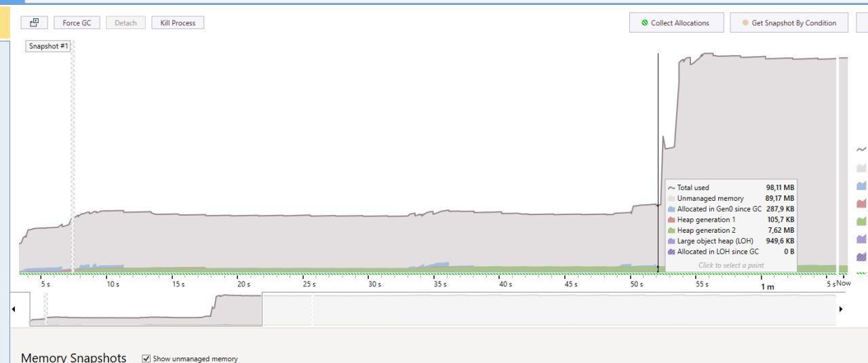Screen dimensions: 868x363
Task: Click the '287,9 KB' Gen0 value in the tooltip
Action: pyautogui.click(x=781, y=209)
